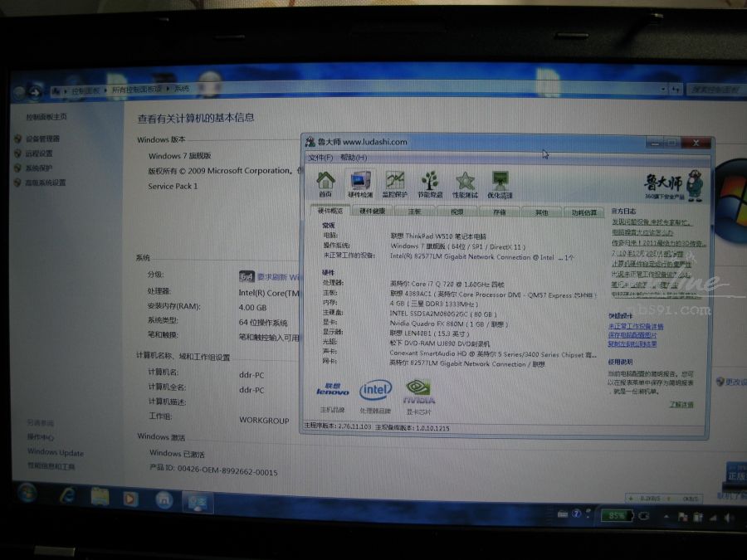
Task: Open the 监控保护 monitoring protection icon
Action: point(395,183)
